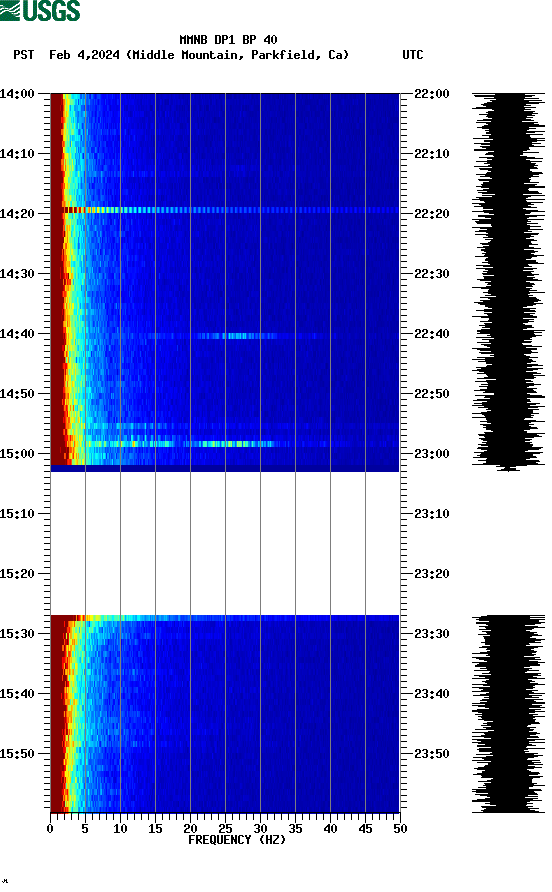The width and height of the screenshot is (552, 892).
Task: Click the frequency axis label '30'
Action: pos(260,829)
